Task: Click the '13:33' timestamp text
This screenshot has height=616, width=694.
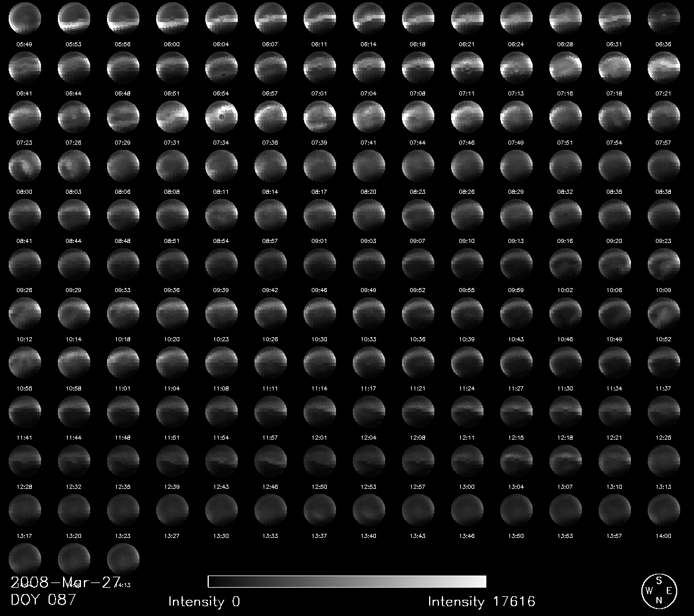Action: (x=270, y=536)
